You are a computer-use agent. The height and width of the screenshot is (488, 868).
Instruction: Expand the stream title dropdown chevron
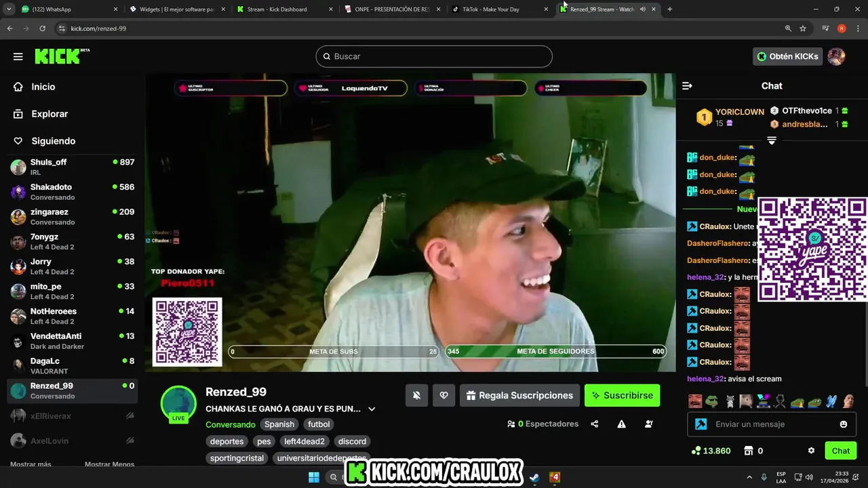[372, 409]
